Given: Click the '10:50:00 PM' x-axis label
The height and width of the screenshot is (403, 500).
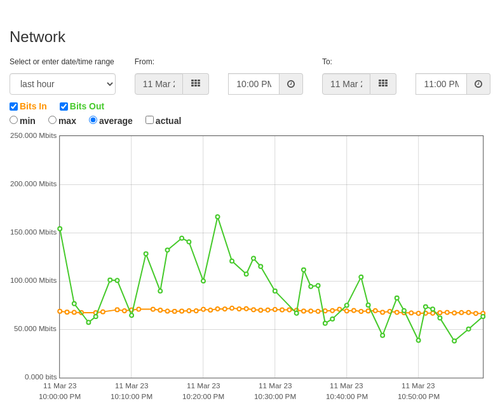Looking at the screenshot, I should [418, 397].
